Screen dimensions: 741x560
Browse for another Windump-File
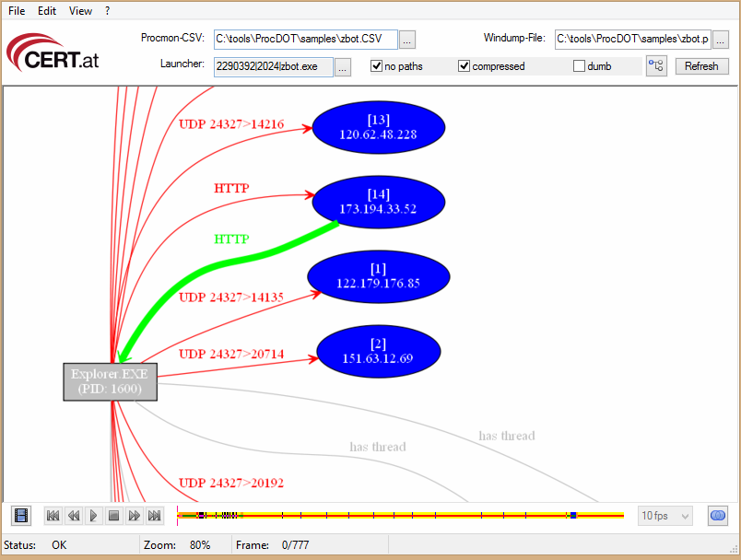tap(720, 39)
